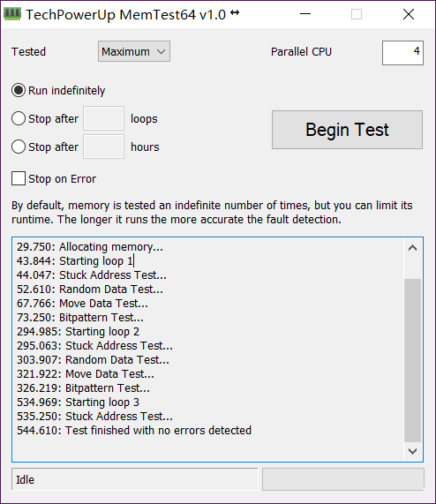Minimize the MemTest64 window
This screenshot has height=504, width=436.
(305, 14)
